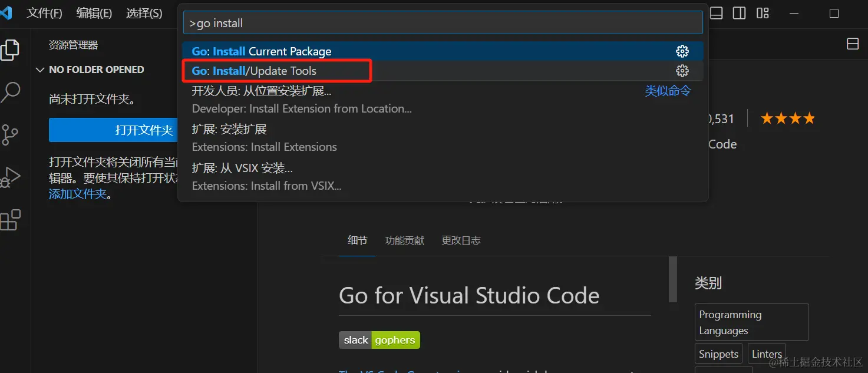Click the Linters category tag
Screen dimensions: 868x373
[767, 354]
